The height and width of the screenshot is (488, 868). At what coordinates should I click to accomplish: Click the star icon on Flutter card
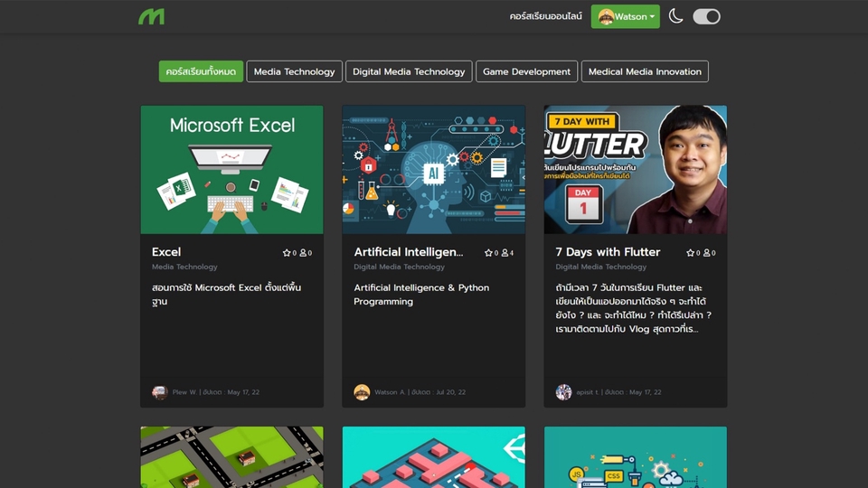coord(690,253)
